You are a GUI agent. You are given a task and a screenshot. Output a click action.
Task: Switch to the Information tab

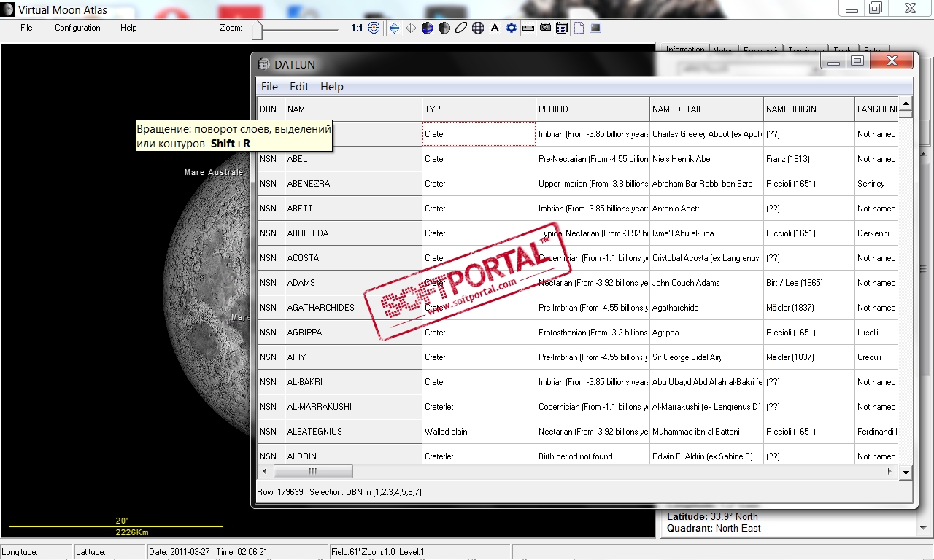(x=684, y=50)
